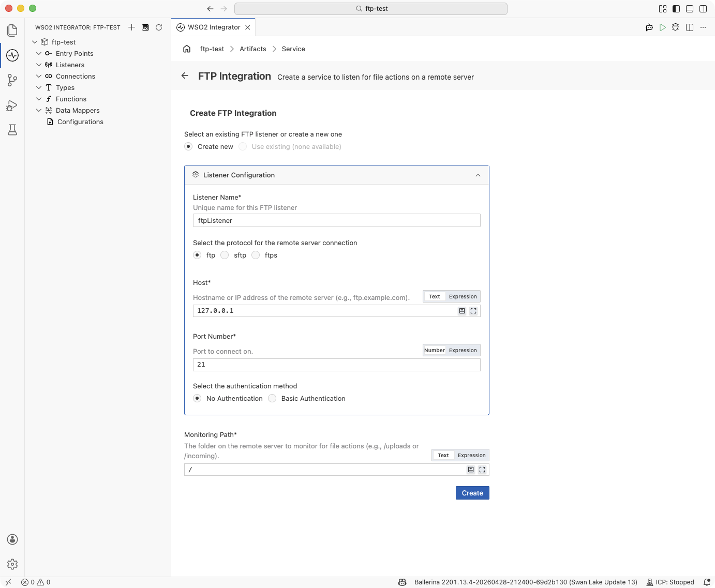This screenshot has height=588, width=715.
Task: Collapse the Listener Configuration section
Action: point(478,175)
